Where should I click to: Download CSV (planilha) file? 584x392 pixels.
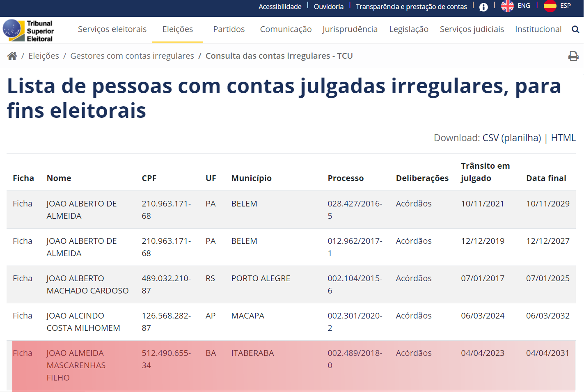pos(512,138)
